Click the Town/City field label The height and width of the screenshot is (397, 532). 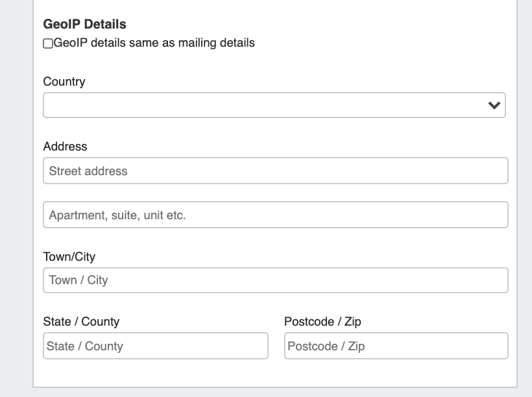(69, 257)
